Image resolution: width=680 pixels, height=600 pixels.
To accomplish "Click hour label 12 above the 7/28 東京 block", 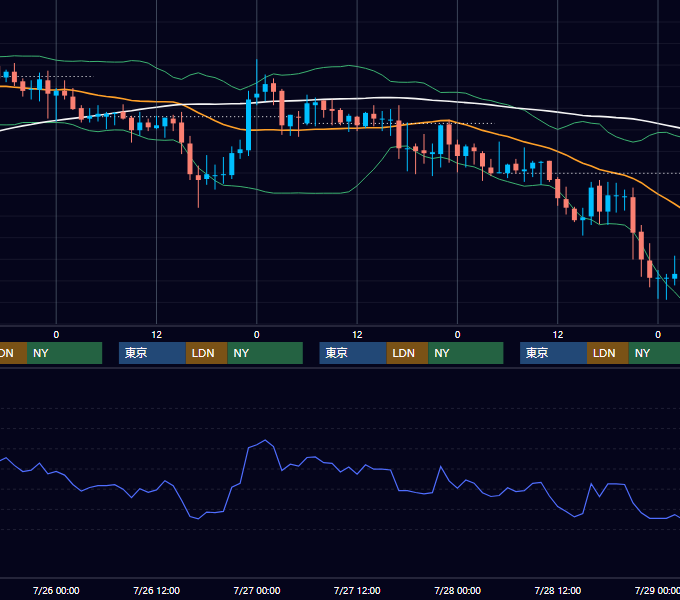I will (x=558, y=335).
